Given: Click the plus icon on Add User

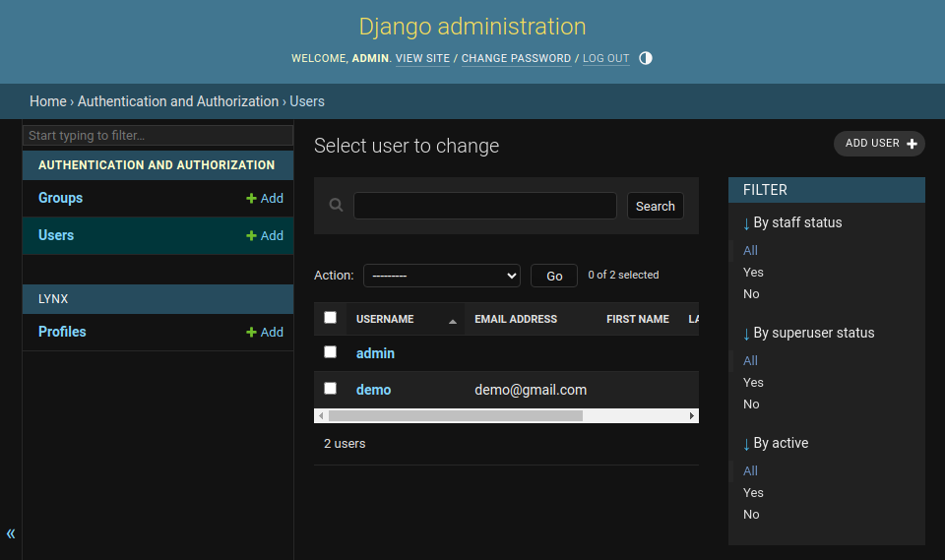Looking at the screenshot, I should [x=912, y=144].
